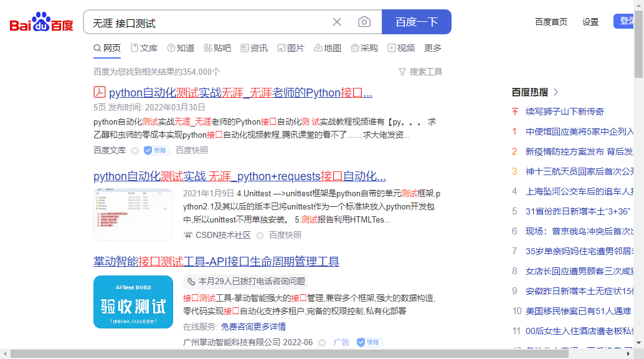Open camera image search icon
The height and width of the screenshot is (359, 644).
click(364, 22)
